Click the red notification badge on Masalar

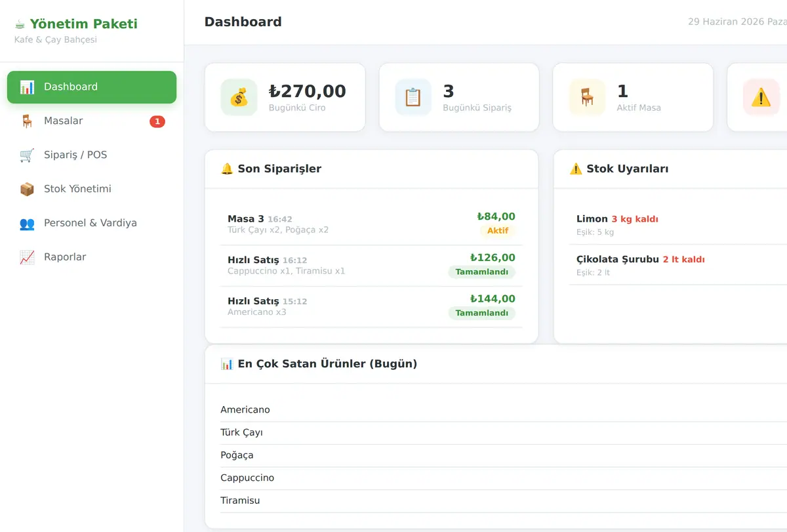tap(157, 121)
